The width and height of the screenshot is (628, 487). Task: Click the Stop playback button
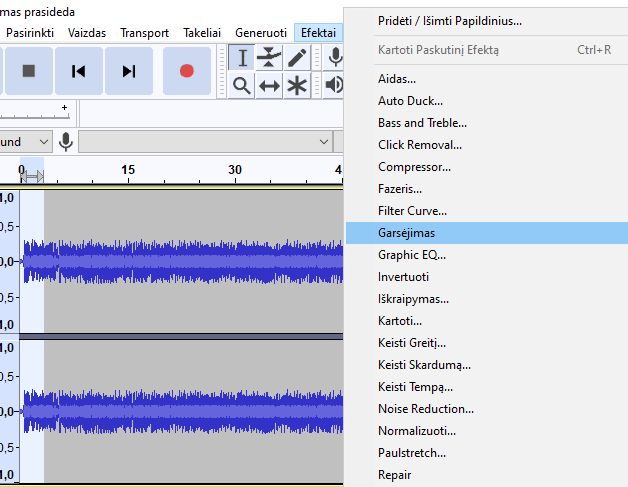coord(29,71)
